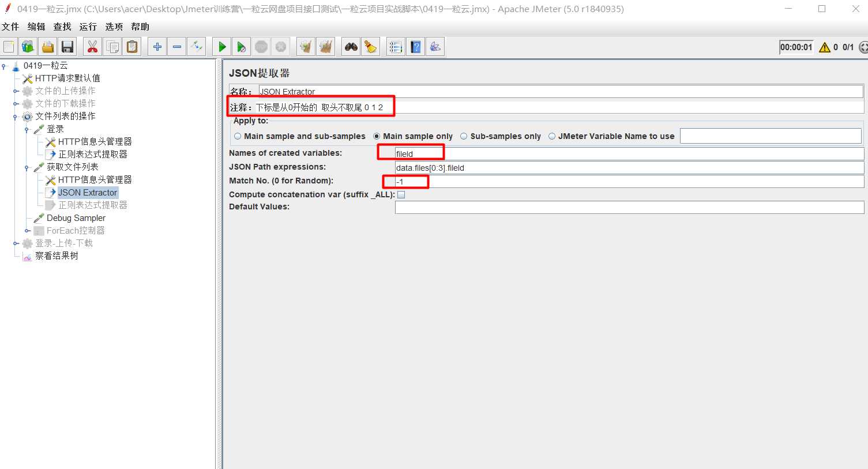Open the function helper list icon
868x469 pixels.
[396, 47]
